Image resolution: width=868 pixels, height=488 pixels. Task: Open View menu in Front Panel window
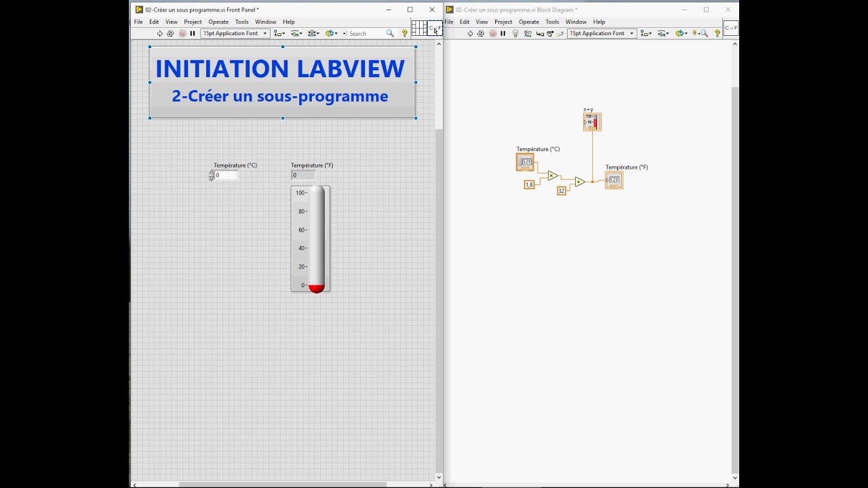click(x=172, y=22)
